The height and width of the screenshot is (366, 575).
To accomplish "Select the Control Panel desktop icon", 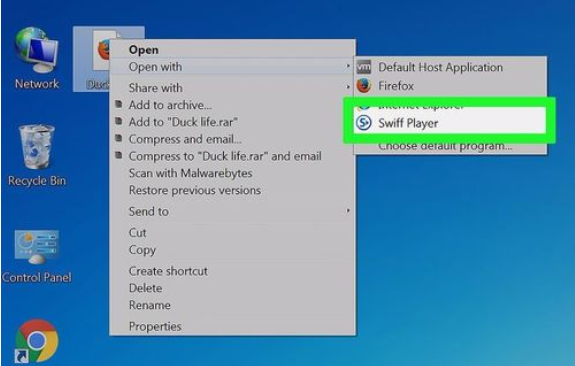I will tap(37, 257).
